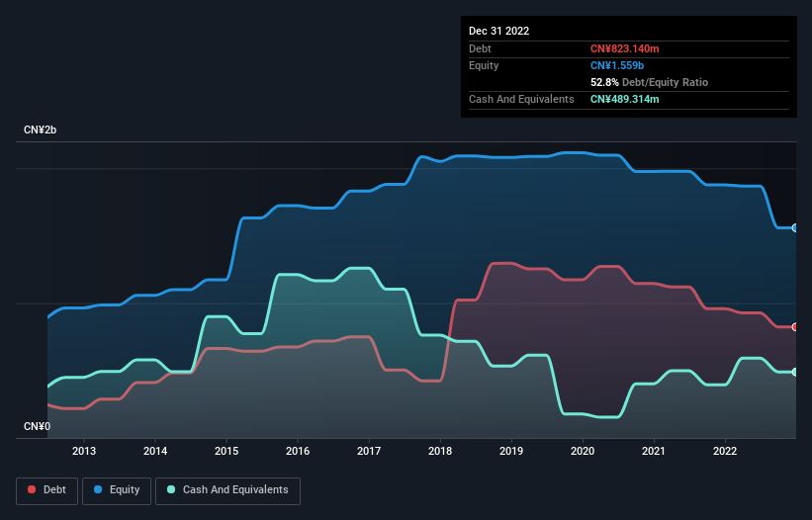Click the red Debt endpoint marker
The height and width of the screenshot is (520, 812).
point(795,327)
